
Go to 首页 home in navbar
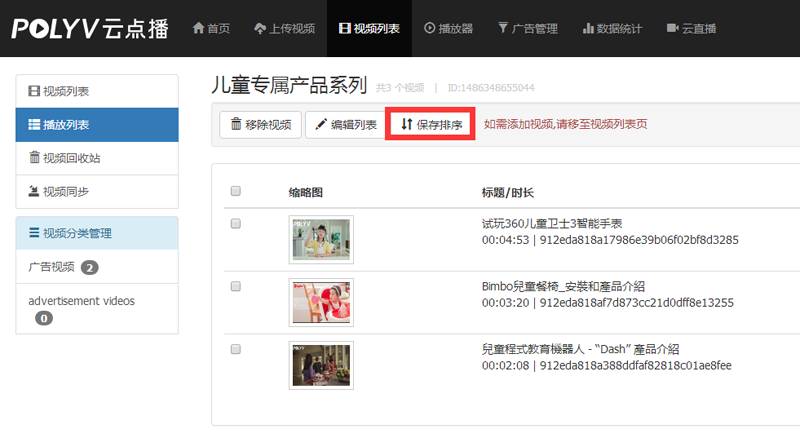point(211,29)
